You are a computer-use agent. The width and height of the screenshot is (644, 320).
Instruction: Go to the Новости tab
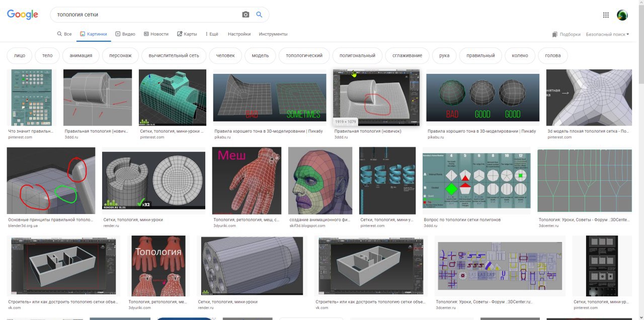[156, 34]
